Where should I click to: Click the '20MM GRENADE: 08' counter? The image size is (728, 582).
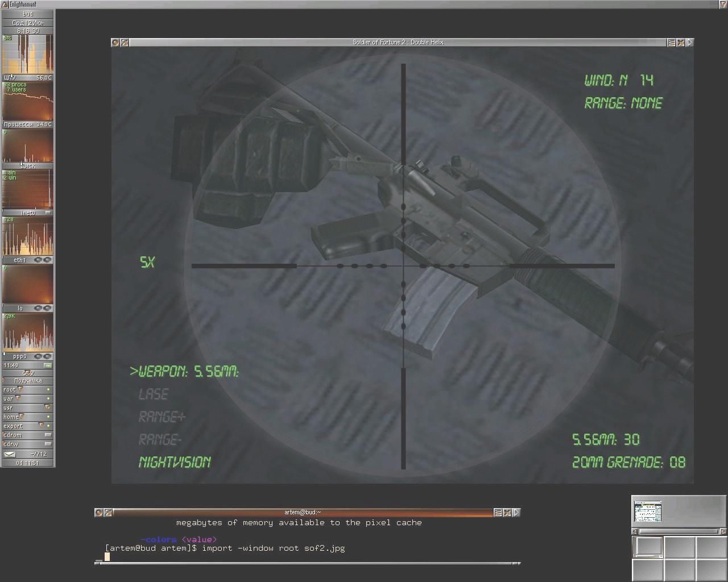click(x=628, y=462)
